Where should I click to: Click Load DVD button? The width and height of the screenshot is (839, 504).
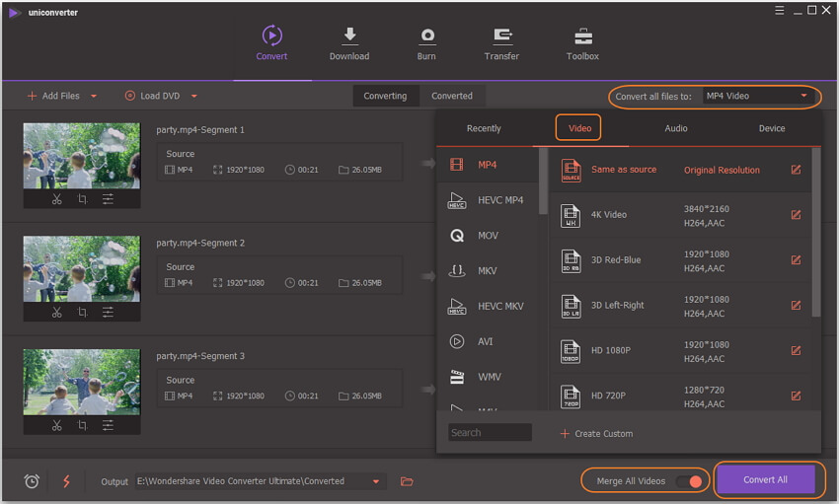pos(152,96)
